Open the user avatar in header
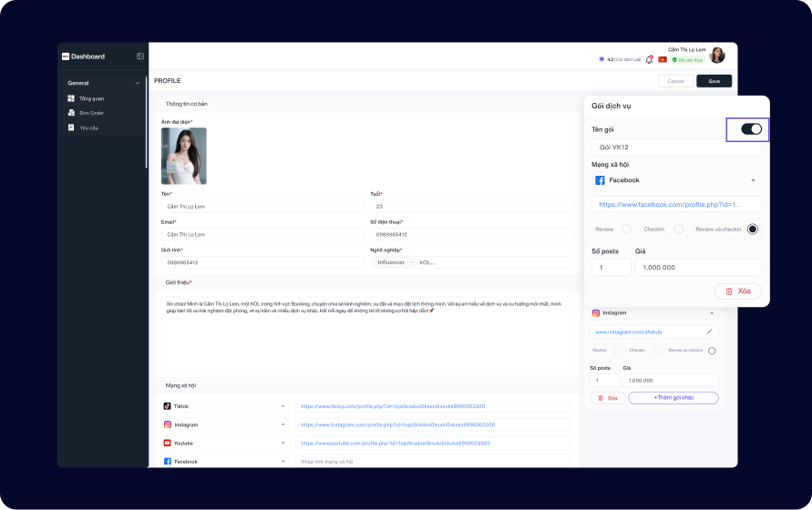Screen dimensions: 812x510 click(717, 56)
